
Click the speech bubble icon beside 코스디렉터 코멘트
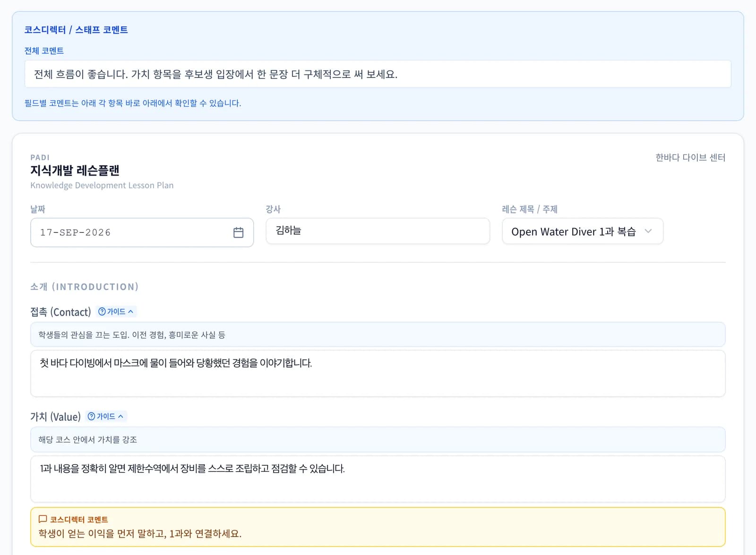point(43,519)
